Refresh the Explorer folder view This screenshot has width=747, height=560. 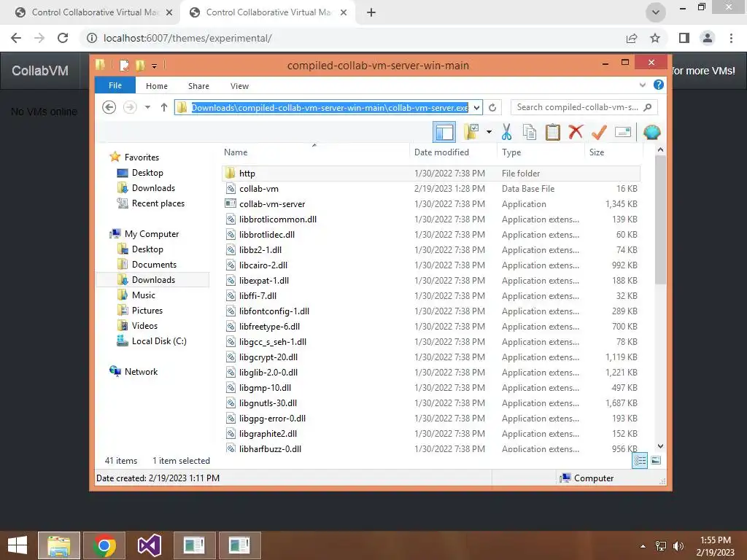pyautogui.click(x=492, y=108)
